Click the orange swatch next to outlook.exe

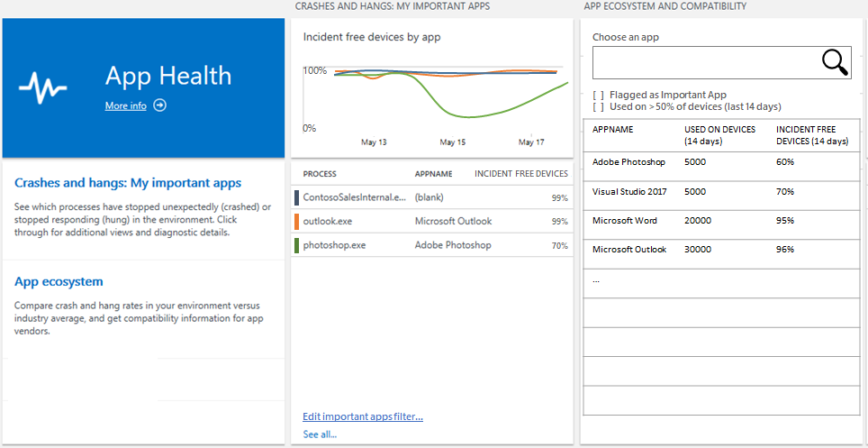tap(296, 222)
